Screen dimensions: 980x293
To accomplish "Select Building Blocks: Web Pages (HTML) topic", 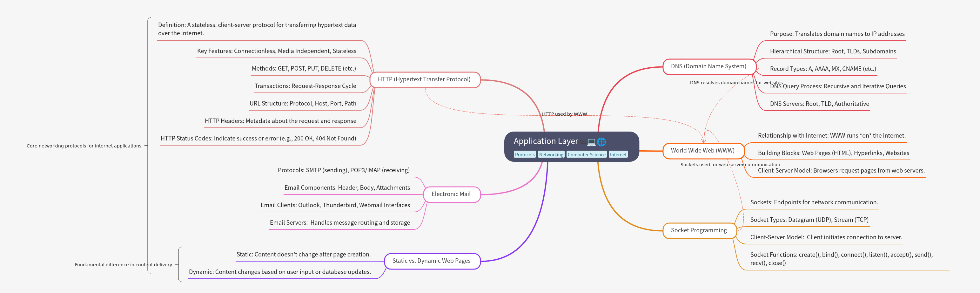I will tap(834, 153).
